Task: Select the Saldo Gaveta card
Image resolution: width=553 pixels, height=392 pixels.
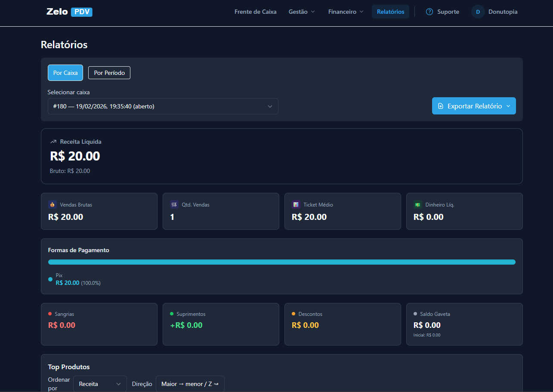Action: 464,324
